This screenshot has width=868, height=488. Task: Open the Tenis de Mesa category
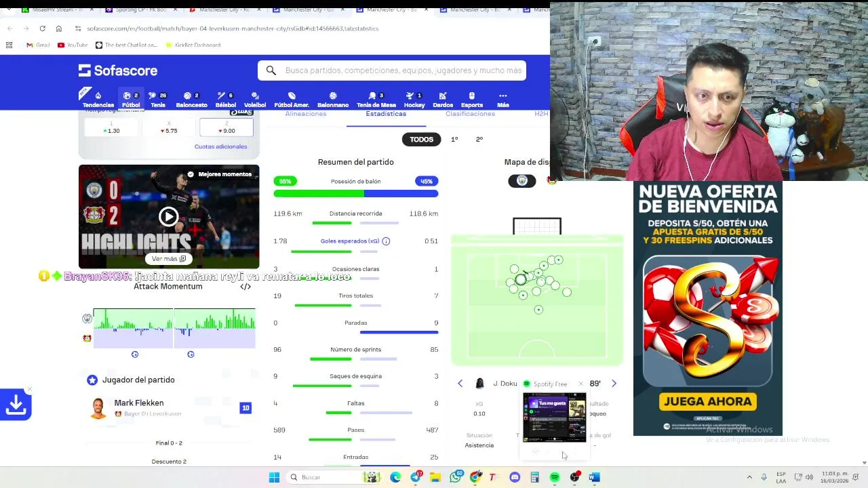click(x=376, y=100)
